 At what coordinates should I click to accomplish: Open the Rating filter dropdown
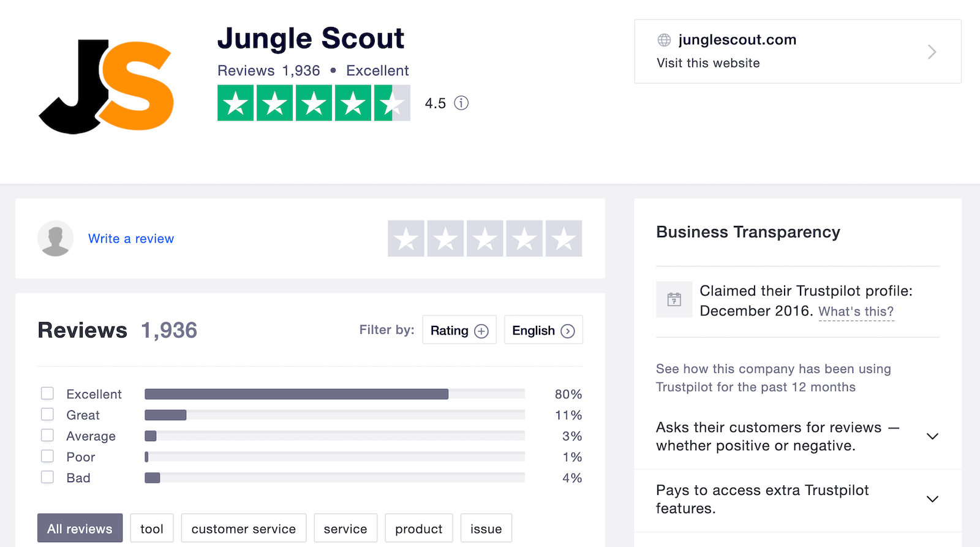click(459, 330)
